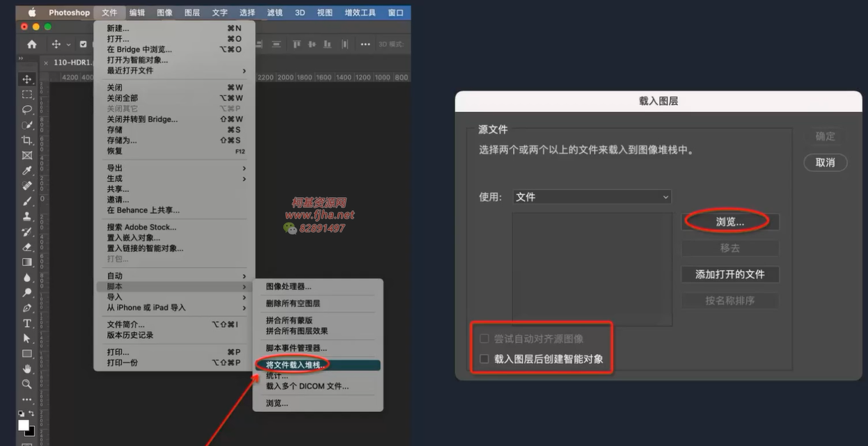Click the 浏览... button in dialog
Image resolution: width=868 pixels, height=446 pixels.
729,222
